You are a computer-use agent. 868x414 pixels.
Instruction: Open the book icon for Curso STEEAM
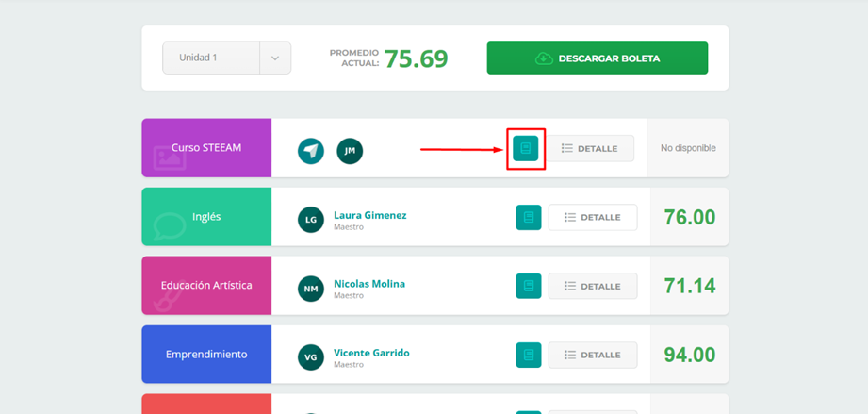pyautogui.click(x=525, y=148)
